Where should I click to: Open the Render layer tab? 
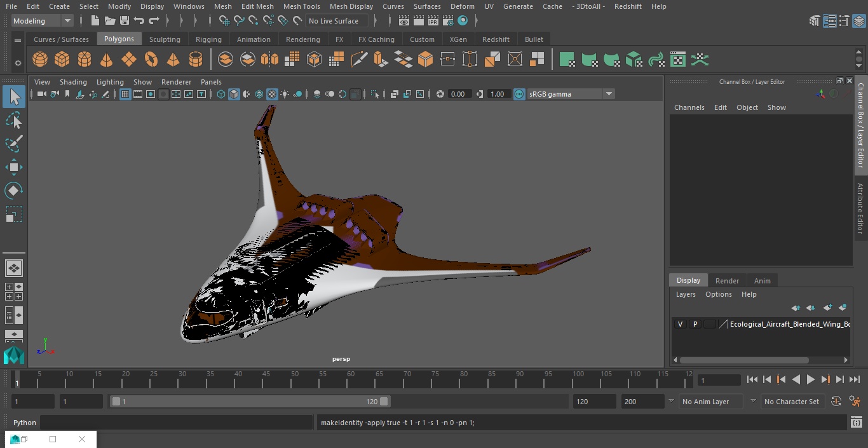(x=727, y=281)
